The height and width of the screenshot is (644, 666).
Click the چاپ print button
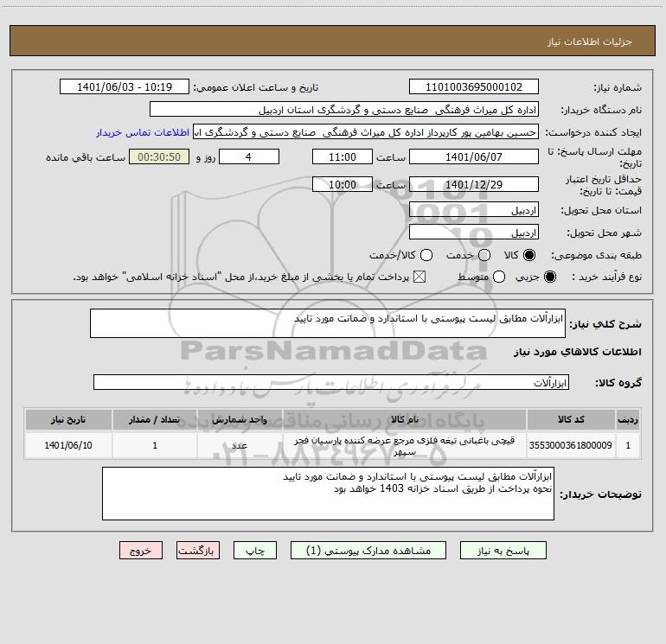coord(255,551)
